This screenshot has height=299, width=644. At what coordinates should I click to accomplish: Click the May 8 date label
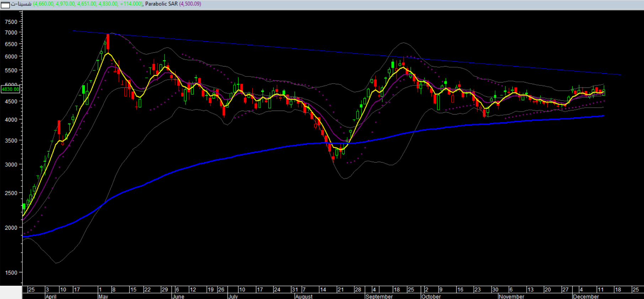(x=114, y=289)
